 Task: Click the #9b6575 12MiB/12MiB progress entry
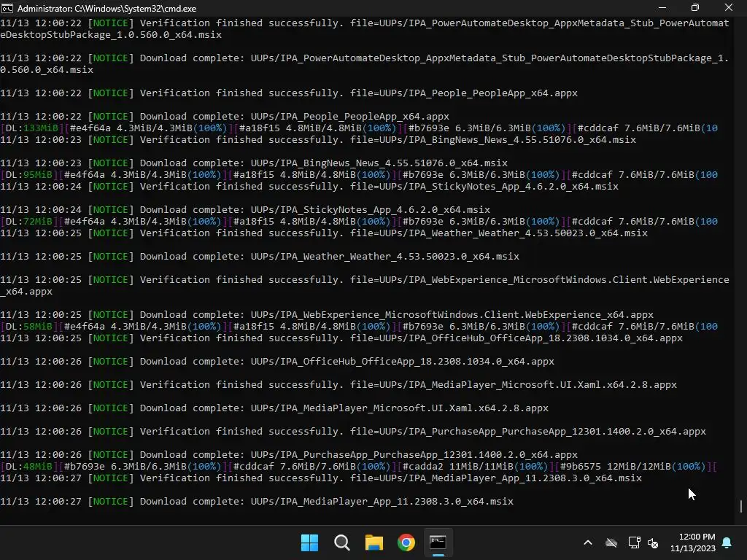pyautogui.click(x=632, y=466)
